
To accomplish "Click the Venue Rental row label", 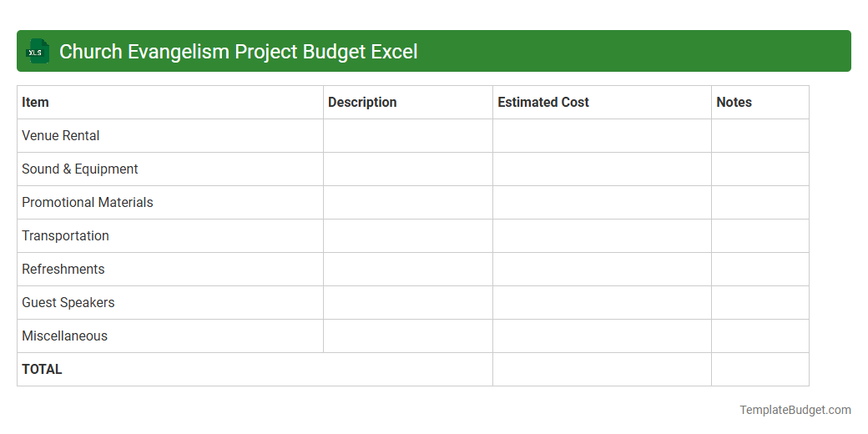I will pos(60,135).
